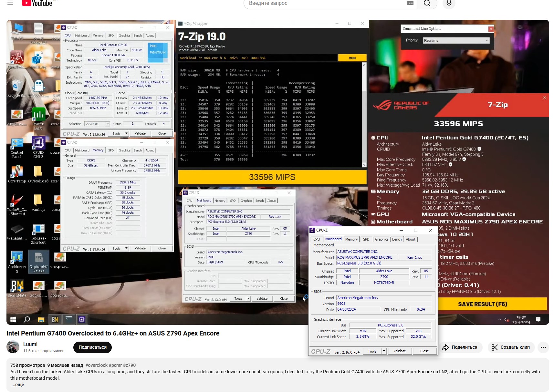The image size is (554, 392).
Task: Open the Priority Realtime dropdown
Action: 456,40
